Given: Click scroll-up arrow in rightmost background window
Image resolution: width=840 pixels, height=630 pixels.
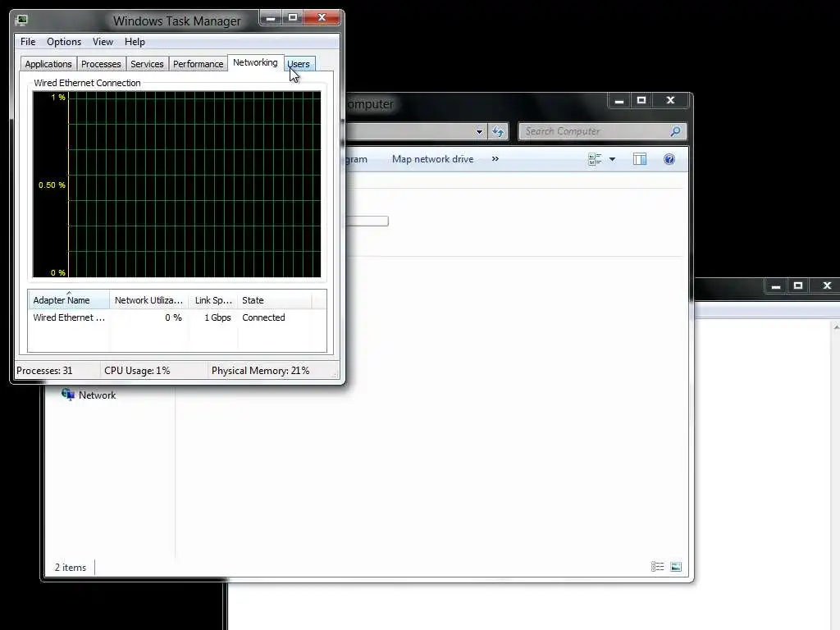Looking at the screenshot, I should [836, 326].
